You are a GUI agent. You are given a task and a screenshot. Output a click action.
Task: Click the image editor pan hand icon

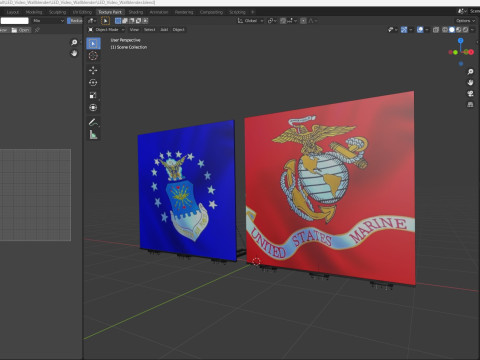[74, 53]
